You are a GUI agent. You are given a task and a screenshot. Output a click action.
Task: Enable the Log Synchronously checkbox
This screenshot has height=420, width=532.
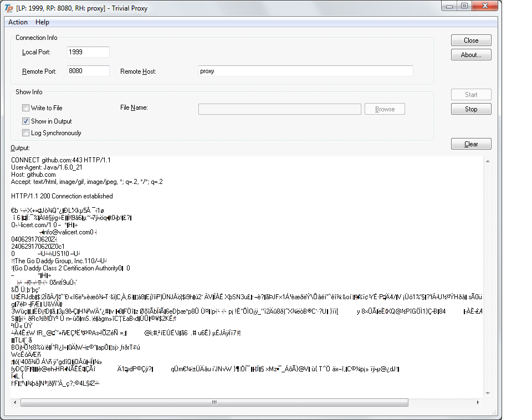26,132
